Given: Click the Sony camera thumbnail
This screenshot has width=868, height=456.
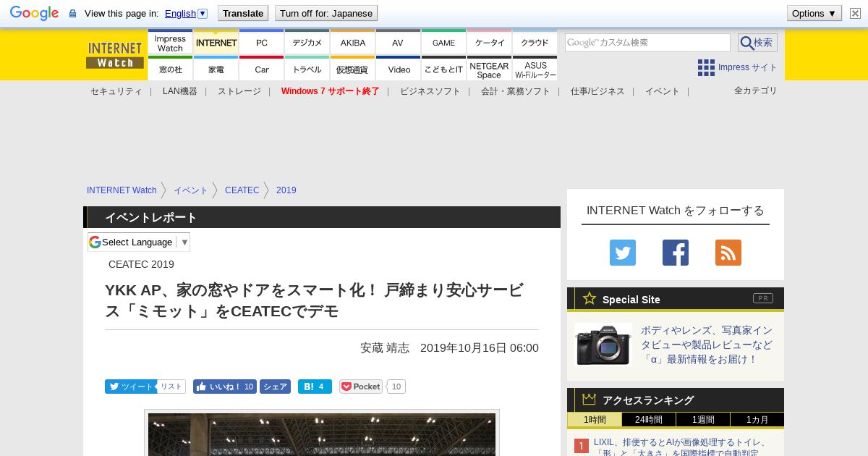Looking at the screenshot, I should (603, 345).
